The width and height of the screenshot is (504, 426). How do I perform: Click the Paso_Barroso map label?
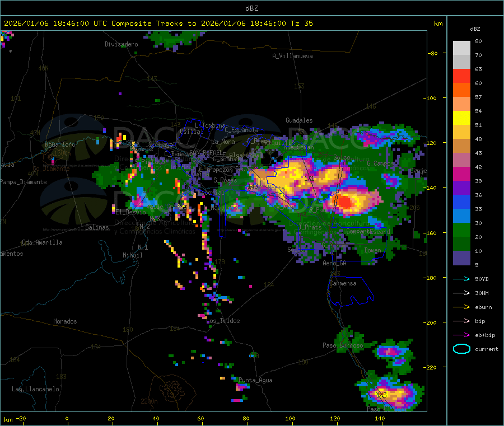(343, 345)
